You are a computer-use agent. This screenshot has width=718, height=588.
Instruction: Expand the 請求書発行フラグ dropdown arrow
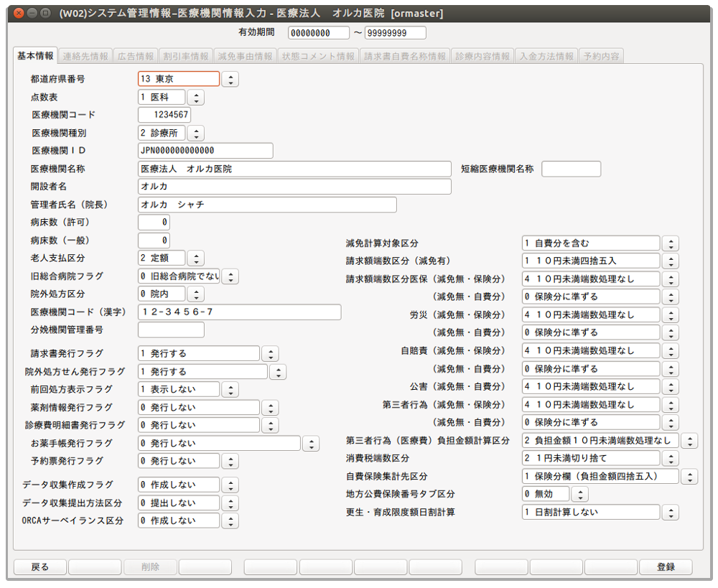click(271, 353)
